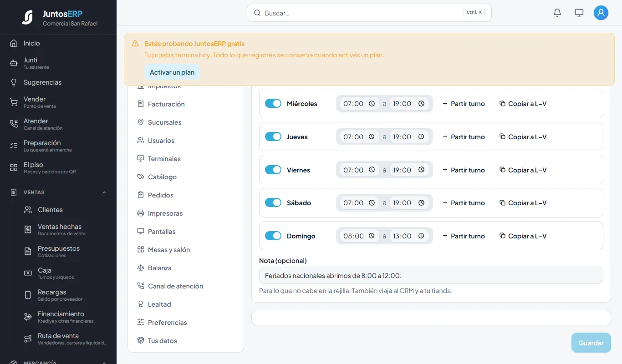Open the Usuarios settings section
Image resolution: width=622 pixels, height=364 pixels.
(186, 141)
